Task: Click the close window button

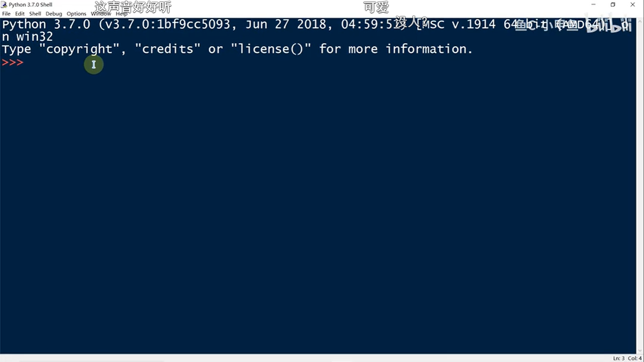Action: pos(634,4)
